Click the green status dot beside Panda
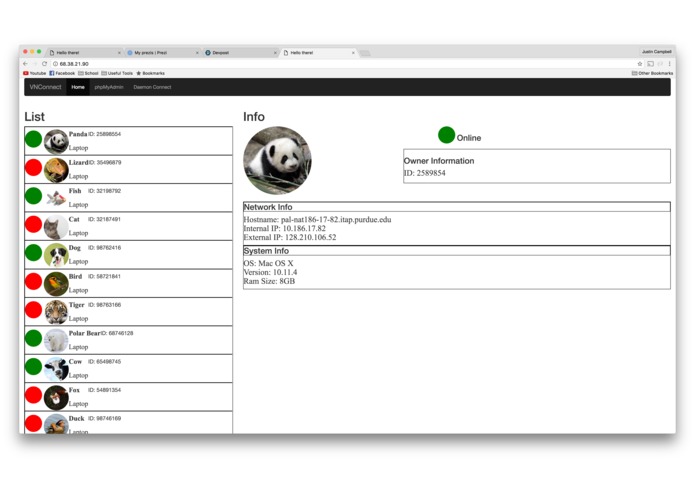 tap(34, 139)
